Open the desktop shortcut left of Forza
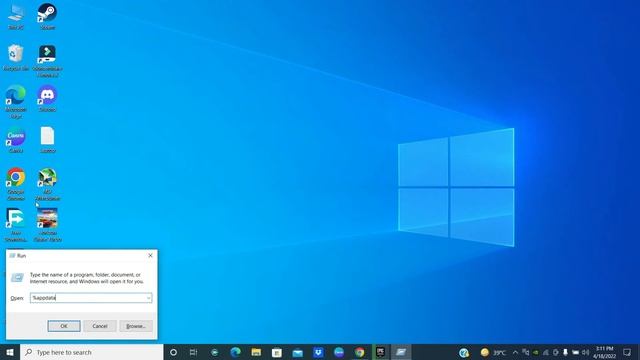640x360 pixels. pyautogui.click(x=16, y=225)
